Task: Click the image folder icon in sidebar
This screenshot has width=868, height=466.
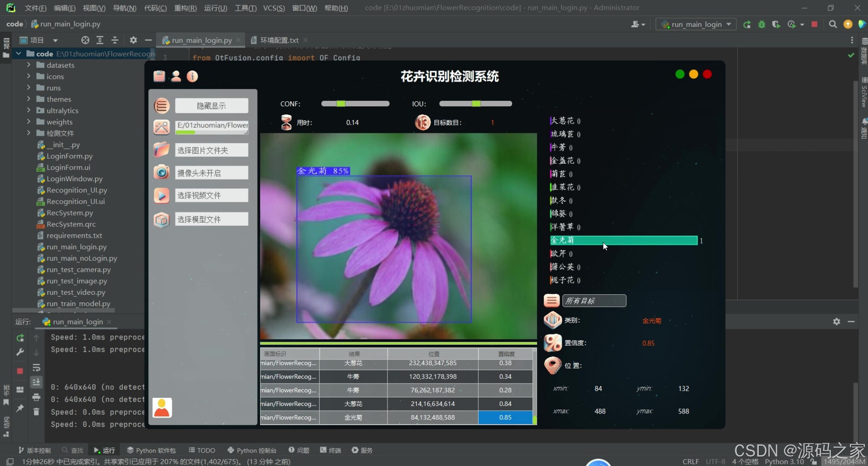Action: tap(162, 150)
